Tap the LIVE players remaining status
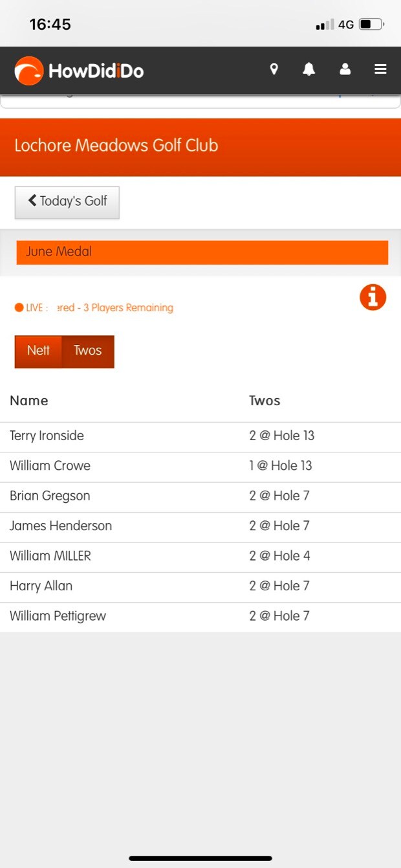The image size is (401, 868). tap(94, 307)
